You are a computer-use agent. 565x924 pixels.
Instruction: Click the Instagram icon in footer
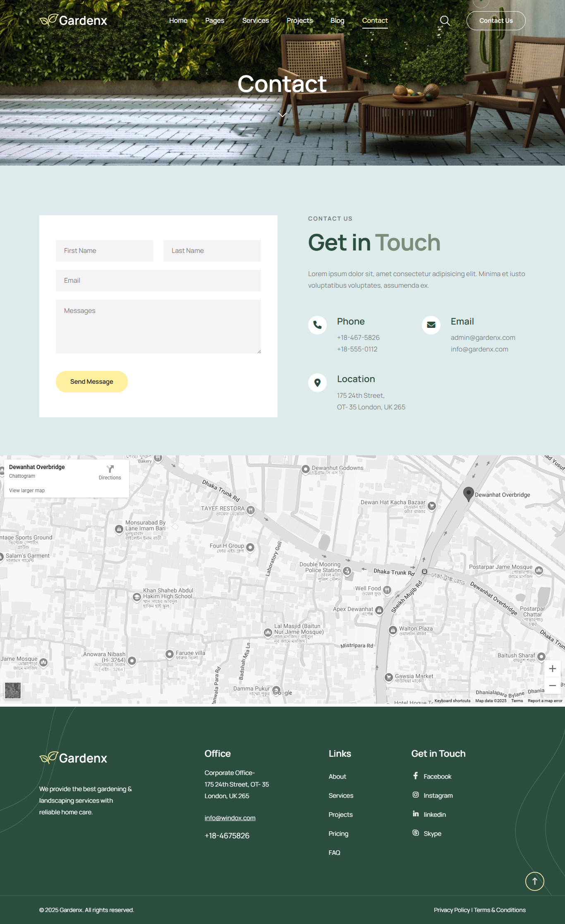(416, 795)
